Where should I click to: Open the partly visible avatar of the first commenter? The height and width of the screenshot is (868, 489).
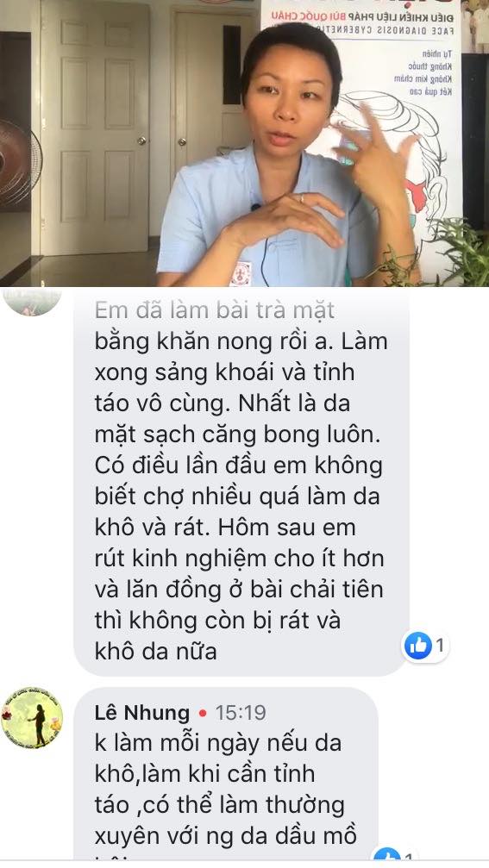point(32,302)
